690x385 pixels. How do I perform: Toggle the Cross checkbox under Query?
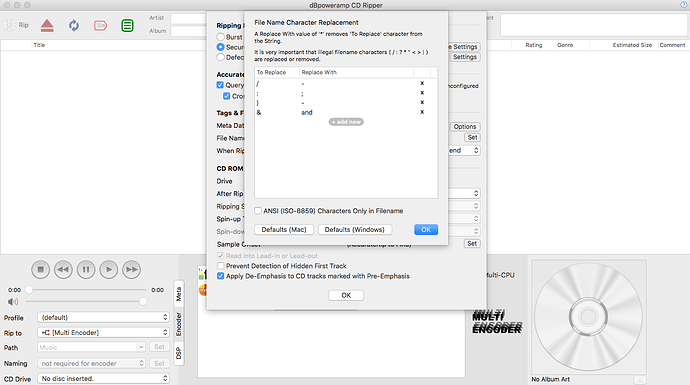[x=227, y=96]
